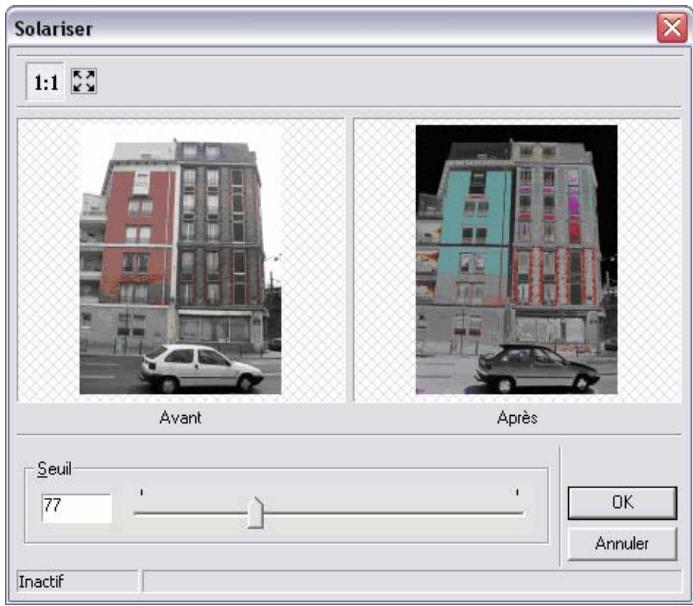Click the Après label under the right preview

tap(517, 418)
